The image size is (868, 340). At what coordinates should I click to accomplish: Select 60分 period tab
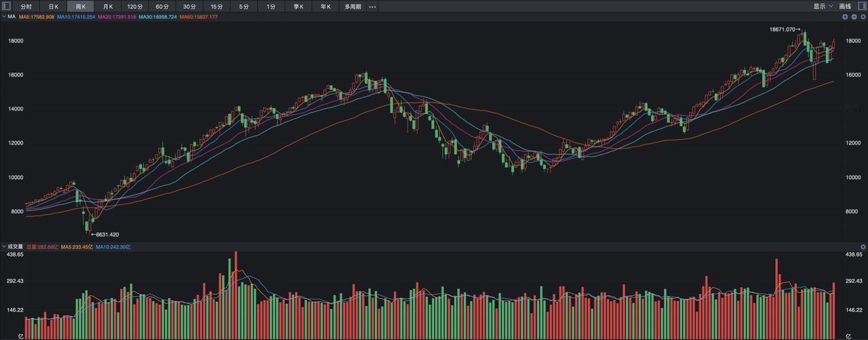pos(162,6)
